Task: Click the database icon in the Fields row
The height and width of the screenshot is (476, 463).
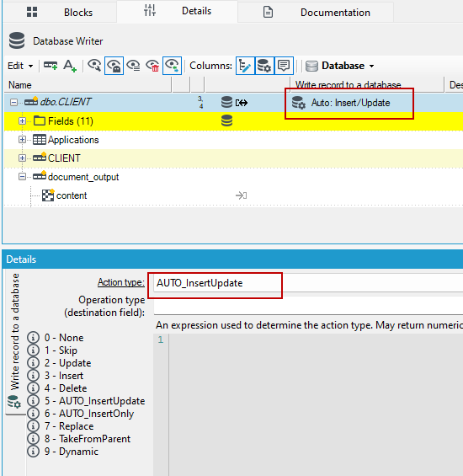Action: coord(226,120)
